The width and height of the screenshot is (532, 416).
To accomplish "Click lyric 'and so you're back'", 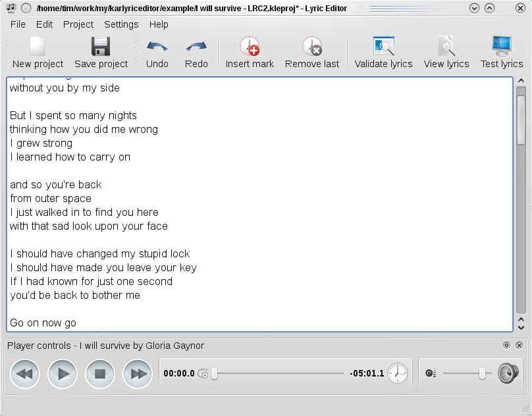I will [56, 184].
